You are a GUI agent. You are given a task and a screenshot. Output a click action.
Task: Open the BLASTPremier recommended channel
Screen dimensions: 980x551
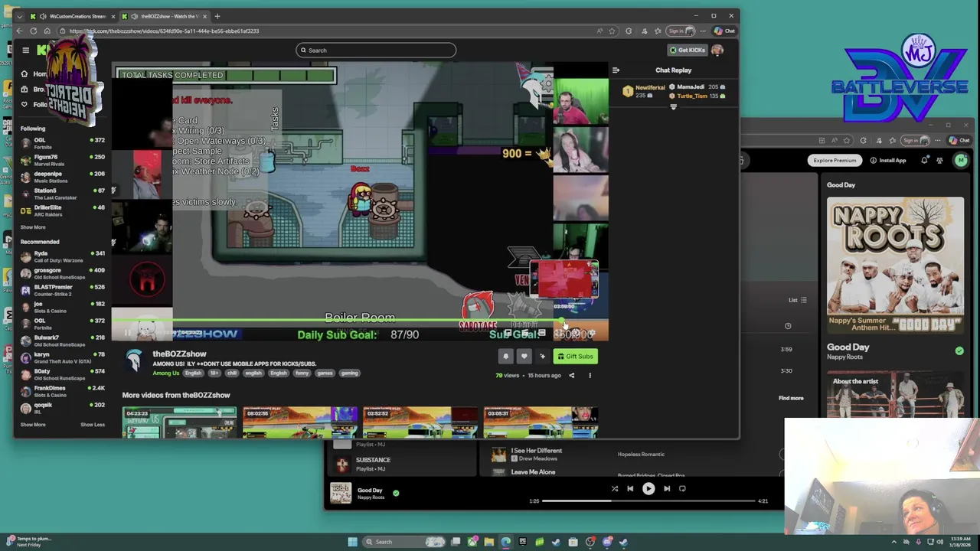[63, 290]
